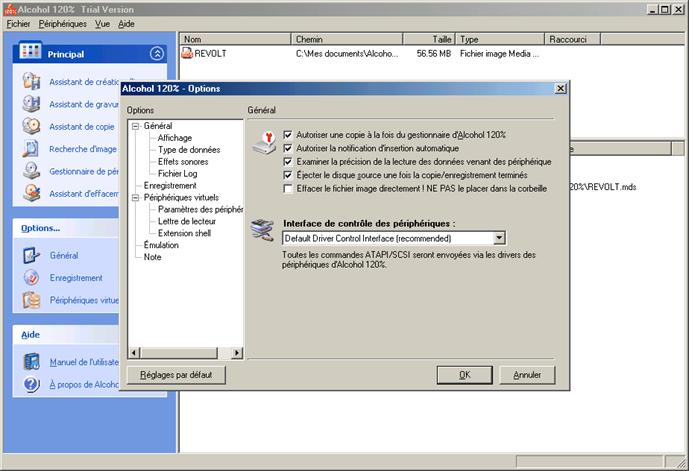Click the Assistant de copie disc icon
The image size is (689, 471).
tap(32, 126)
